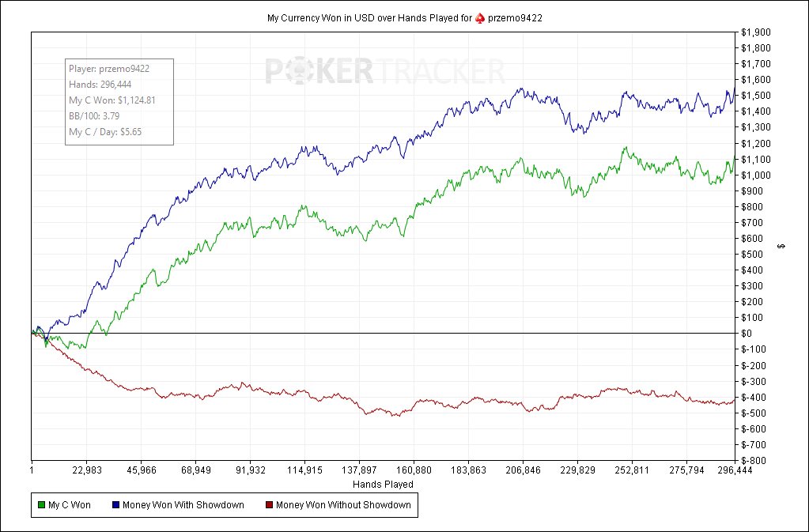Image resolution: width=809 pixels, height=532 pixels.
Task: Click the blue Money Won With Showdown swatch
Action: (115, 505)
